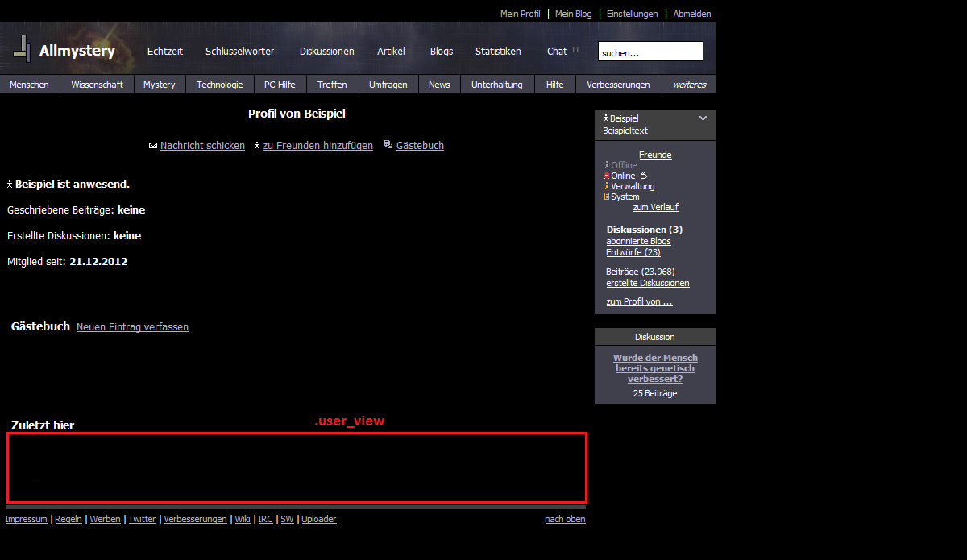Click Neuen Eintrag verfassen link

pos(132,327)
